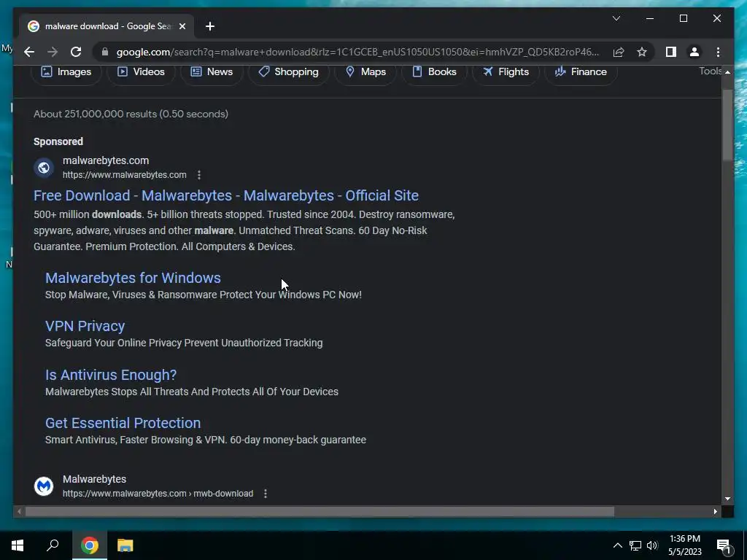Image resolution: width=747 pixels, height=560 pixels.
Task: Close the Chrome window
Action: 717,18
